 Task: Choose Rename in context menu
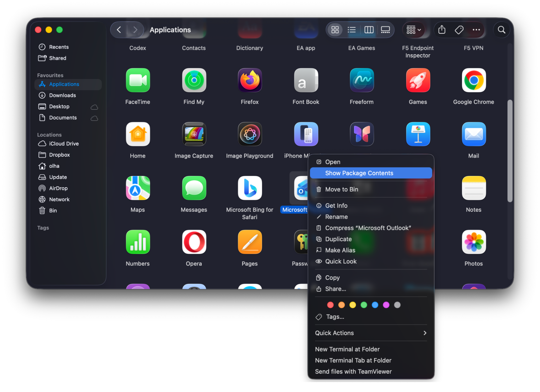pyautogui.click(x=371, y=217)
